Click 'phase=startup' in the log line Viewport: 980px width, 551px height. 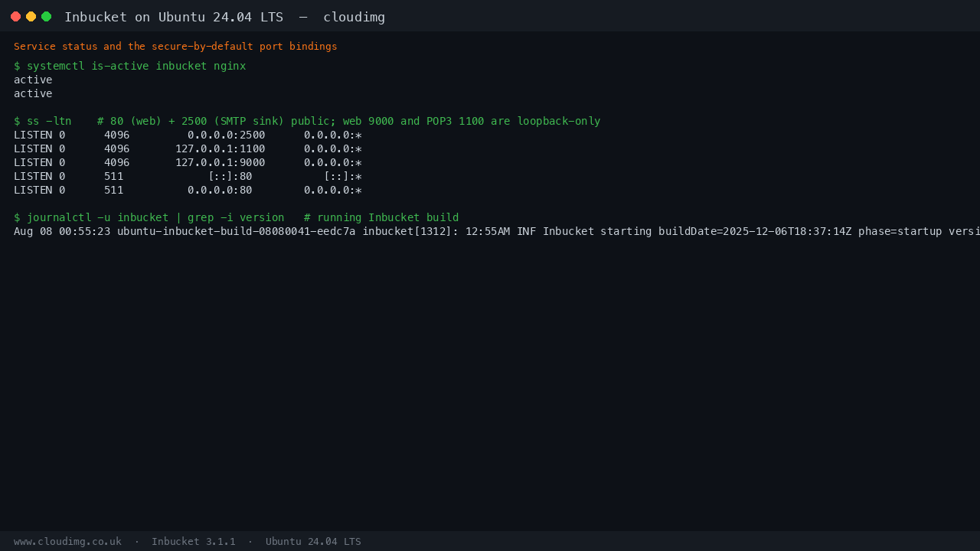900,231
